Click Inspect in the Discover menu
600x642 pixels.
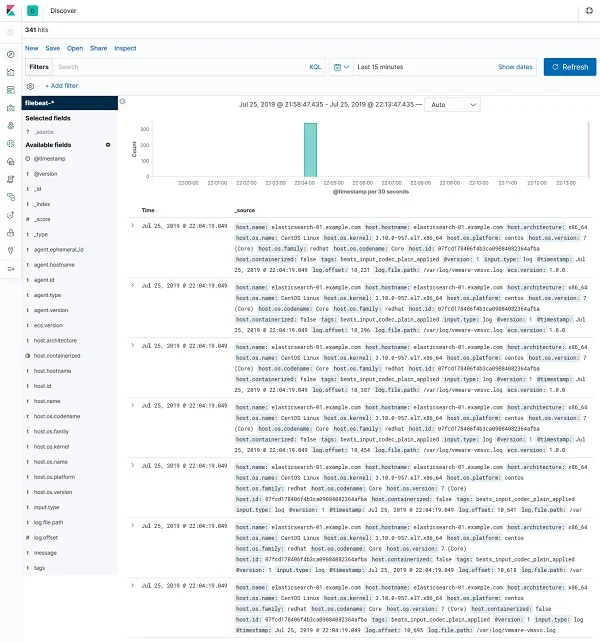click(x=125, y=48)
